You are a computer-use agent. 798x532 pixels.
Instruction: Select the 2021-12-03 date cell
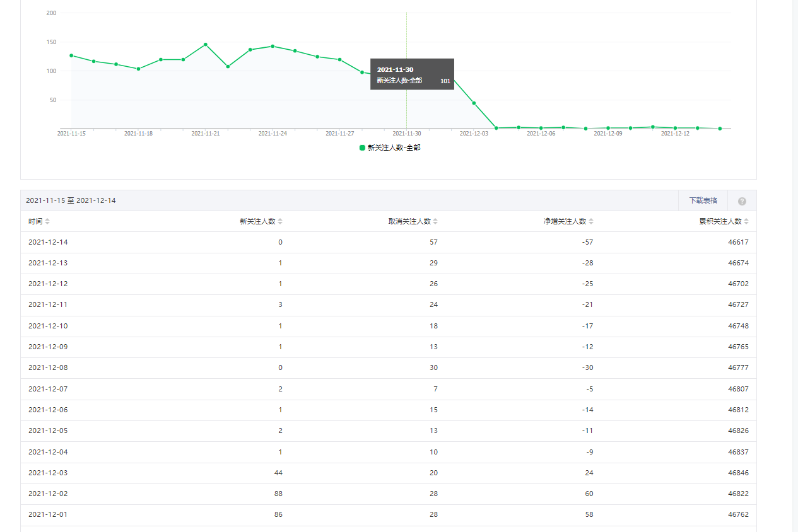tap(48, 473)
